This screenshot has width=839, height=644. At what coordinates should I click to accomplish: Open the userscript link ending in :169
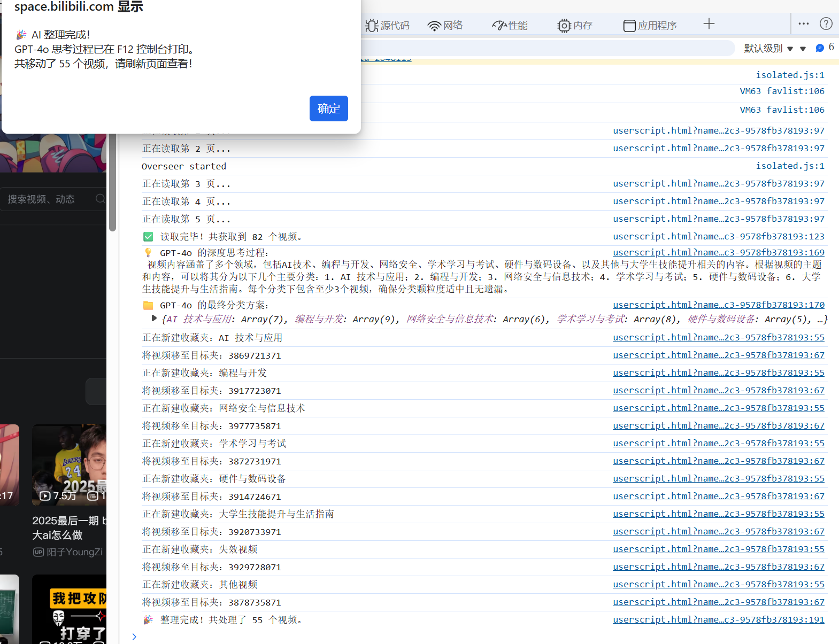click(x=718, y=252)
